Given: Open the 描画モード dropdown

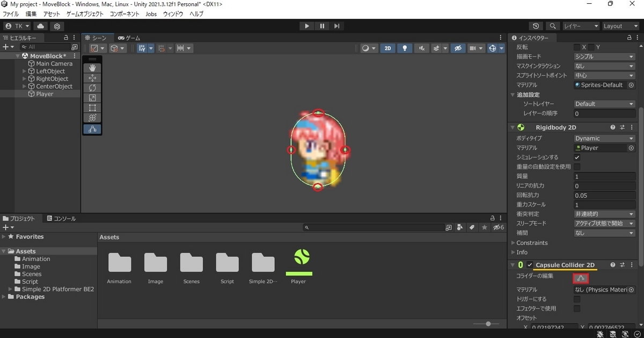Looking at the screenshot, I should (604, 56).
